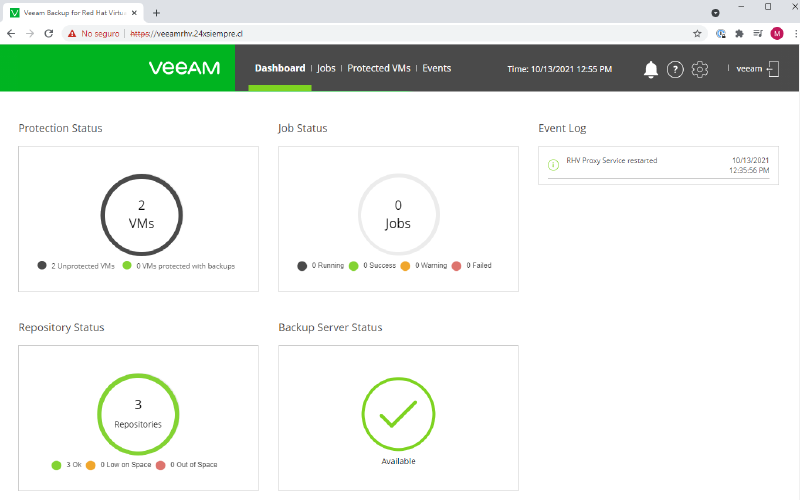
Task: Click the 0 Jobs status ring
Action: 398,214
